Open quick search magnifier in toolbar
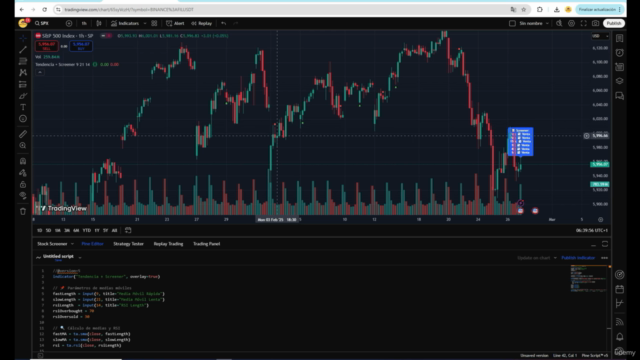The height and width of the screenshot is (360, 640). [x=559, y=23]
